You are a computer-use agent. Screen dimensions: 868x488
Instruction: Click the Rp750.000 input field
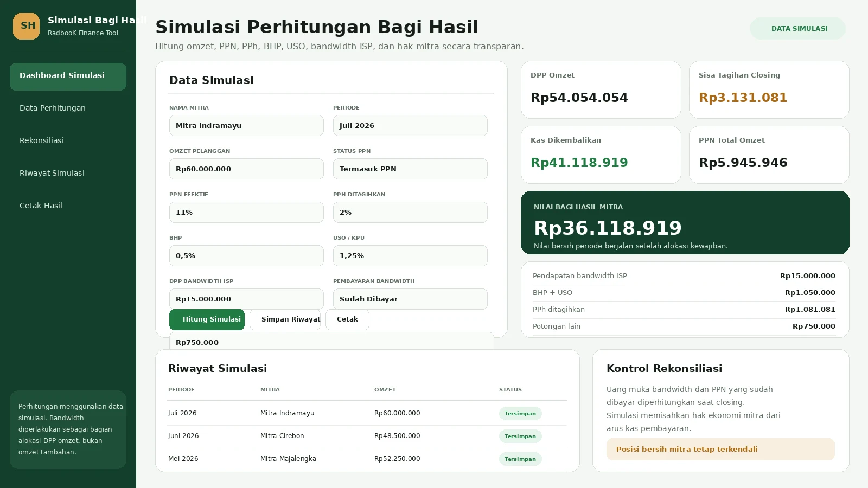pyautogui.click(x=331, y=341)
